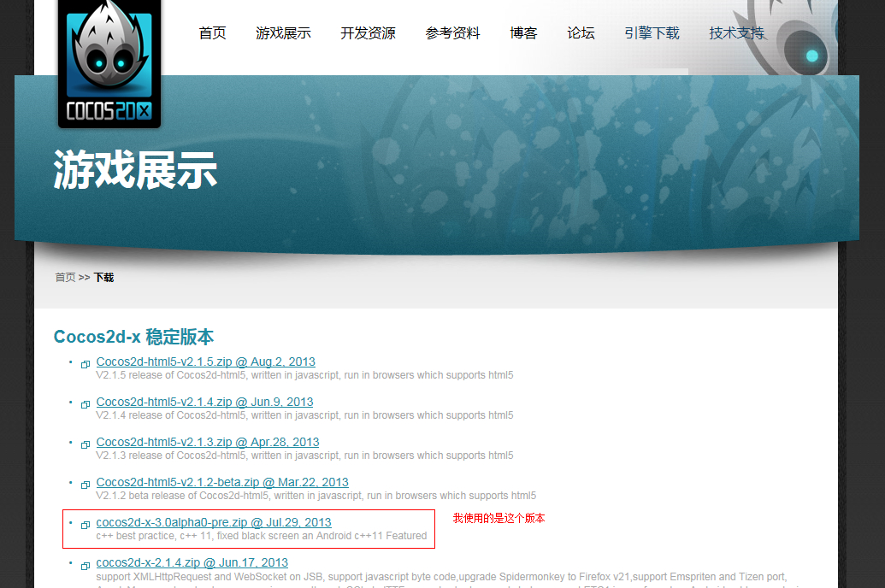This screenshot has height=588, width=885.
Task: Click the link icon beside Cocos2d-html5-v2.1.5.zip
Action: point(86,365)
